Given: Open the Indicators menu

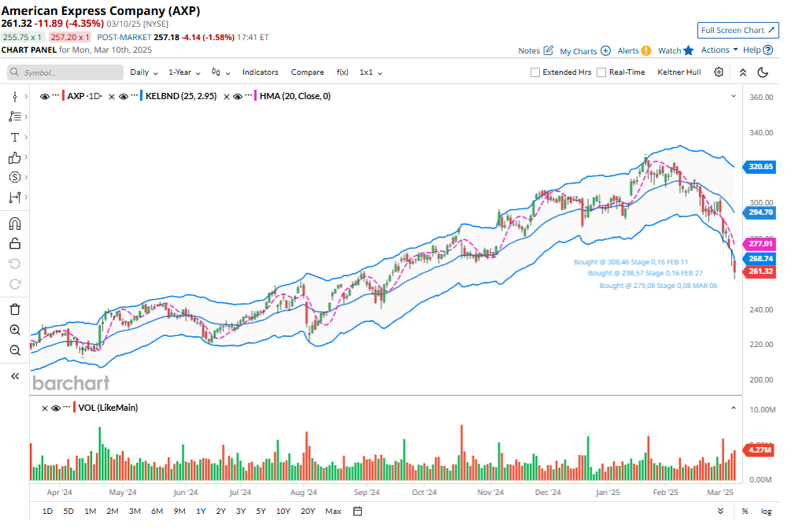Looking at the screenshot, I should pyautogui.click(x=260, y=72).
